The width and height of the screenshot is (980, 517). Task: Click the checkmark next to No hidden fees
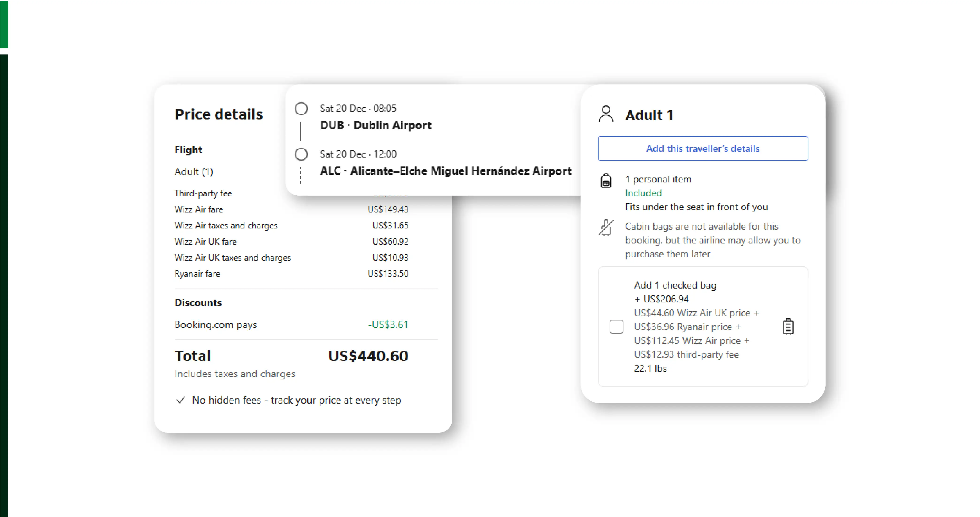(181, 400)
